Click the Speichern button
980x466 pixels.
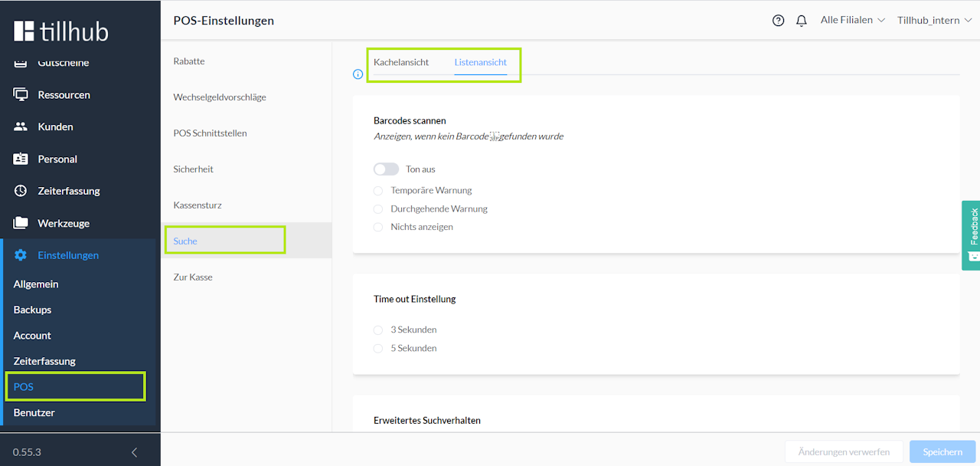(x=942, y=452)
